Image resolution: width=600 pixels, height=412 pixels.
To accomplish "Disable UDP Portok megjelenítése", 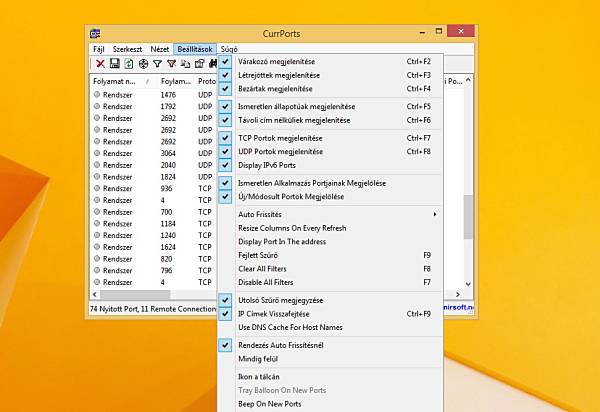I will (330, 151).
